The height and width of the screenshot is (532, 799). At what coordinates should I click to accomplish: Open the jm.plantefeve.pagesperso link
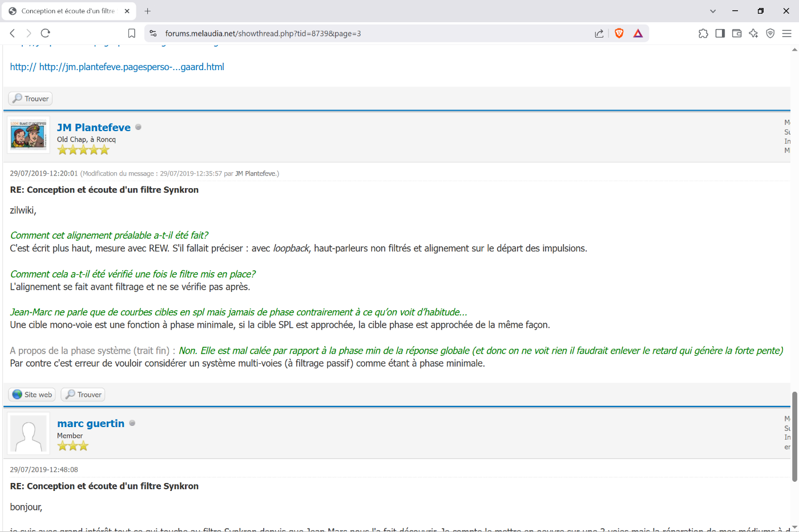131,67
